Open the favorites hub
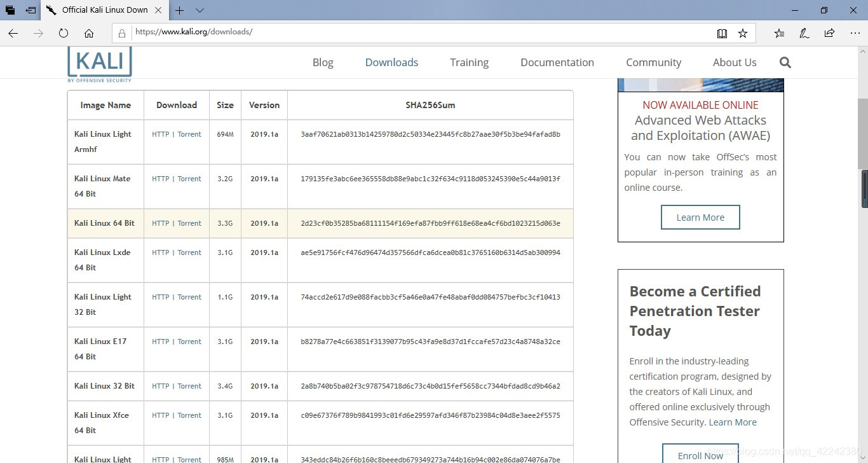Image resolution: width=868 pixels, height=463 pixels. (x=779, y=33)
